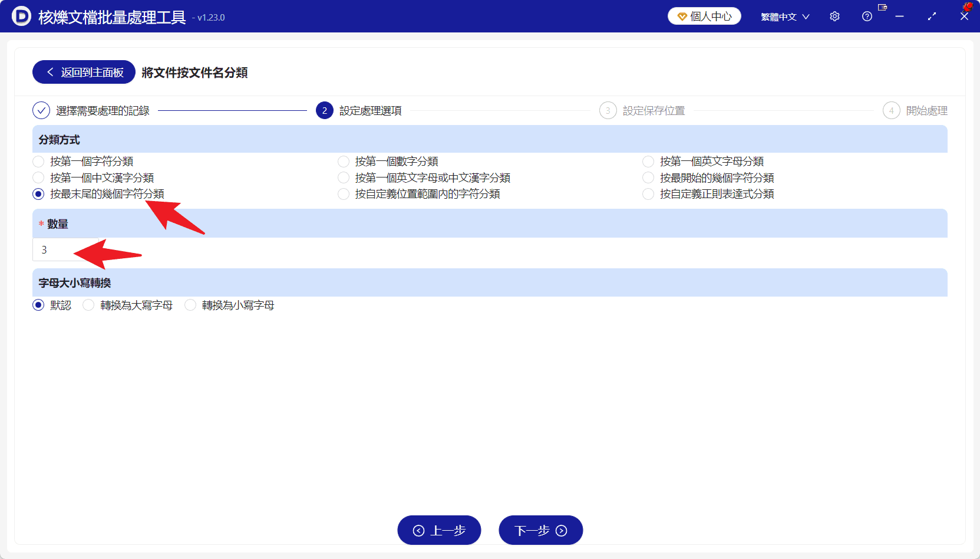Select 按第一個英文字母或中文漢字分類 radio
The image size is (980, 559).
[x=344, y=177]
